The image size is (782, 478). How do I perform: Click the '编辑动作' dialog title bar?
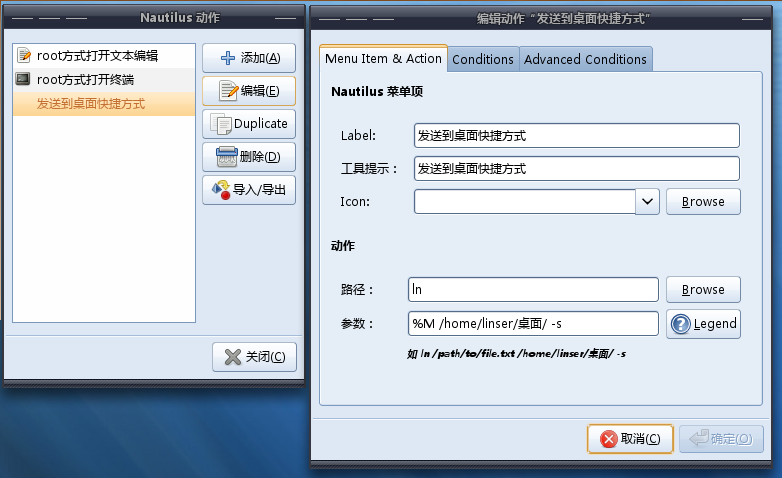point(541,19)
